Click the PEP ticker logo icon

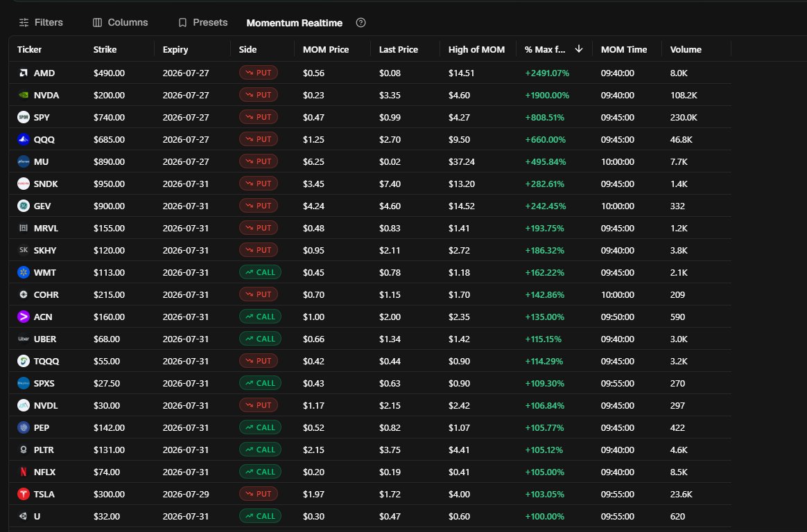23,427
